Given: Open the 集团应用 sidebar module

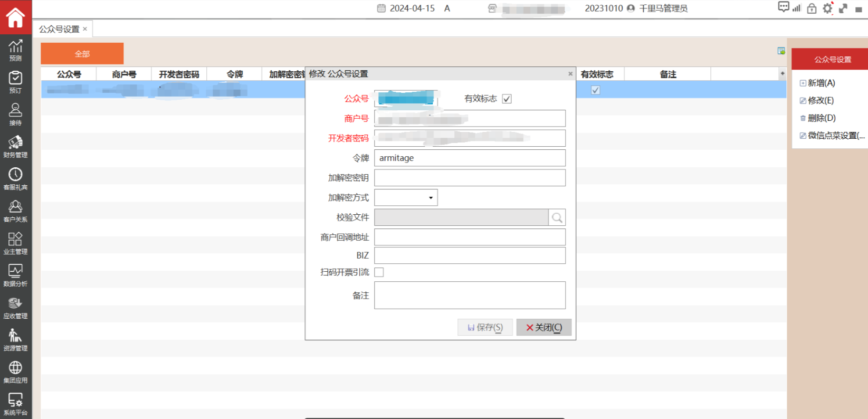Looking at the screenshot, I should (15, 372).
